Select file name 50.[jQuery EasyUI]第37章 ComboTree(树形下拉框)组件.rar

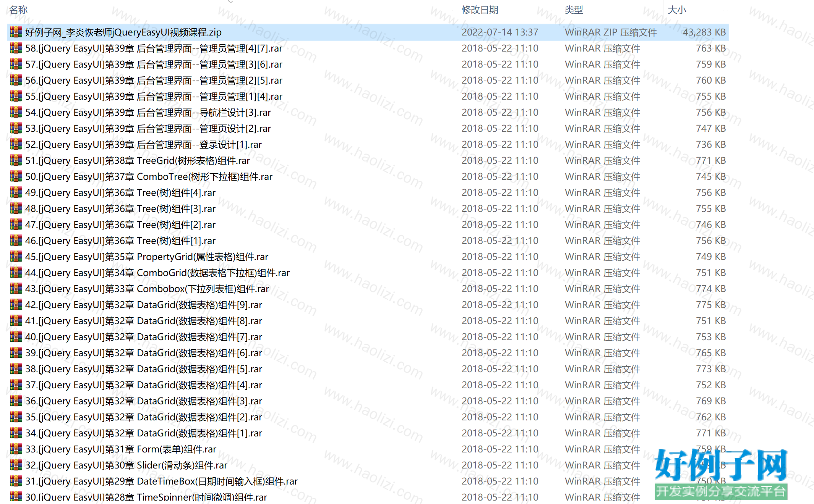point(149,176)
